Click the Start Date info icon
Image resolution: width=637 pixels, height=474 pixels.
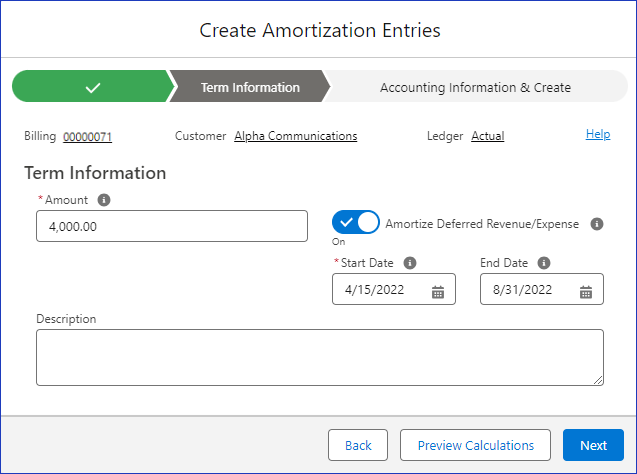tap(410, 263)
